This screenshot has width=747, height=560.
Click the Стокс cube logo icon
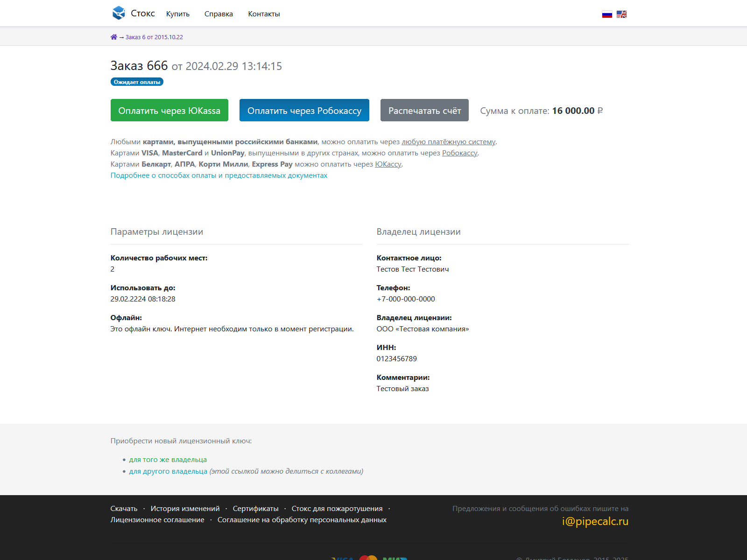[x=119, y=13]
